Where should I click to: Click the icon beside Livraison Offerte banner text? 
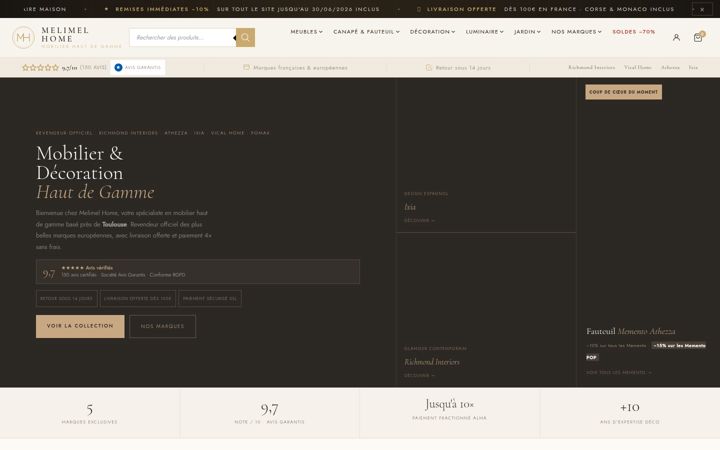click(x=418, y=9)
